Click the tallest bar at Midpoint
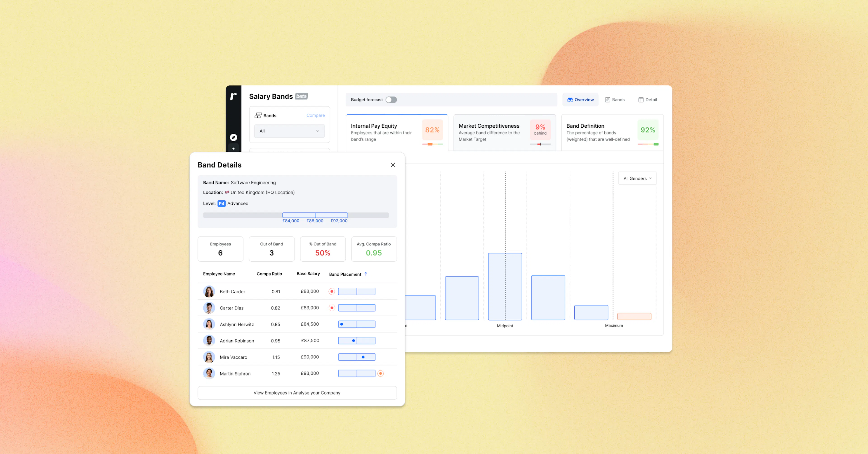Screen dimensions: 868x454 pos(505,286)
